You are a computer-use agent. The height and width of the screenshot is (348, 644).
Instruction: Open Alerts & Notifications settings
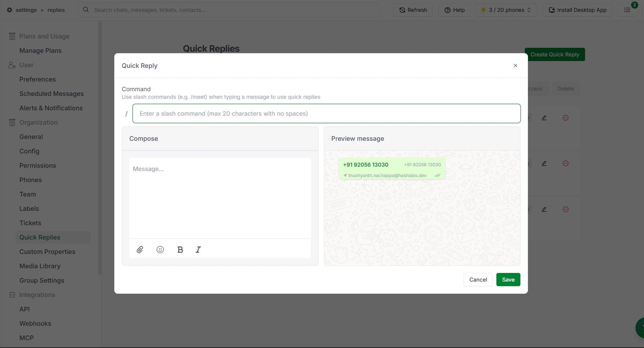coord(51,108)
